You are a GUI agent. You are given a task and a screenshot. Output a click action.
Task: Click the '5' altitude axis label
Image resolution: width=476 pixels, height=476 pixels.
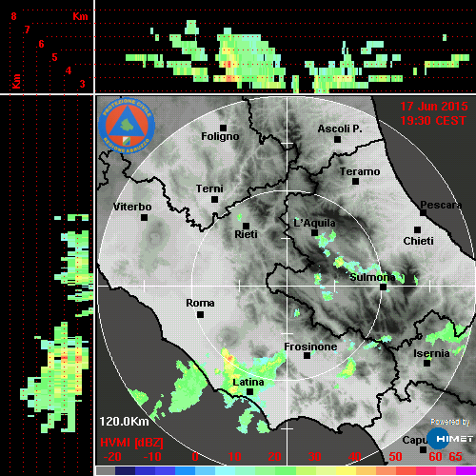pyautogui.click(x=54, y=57)
